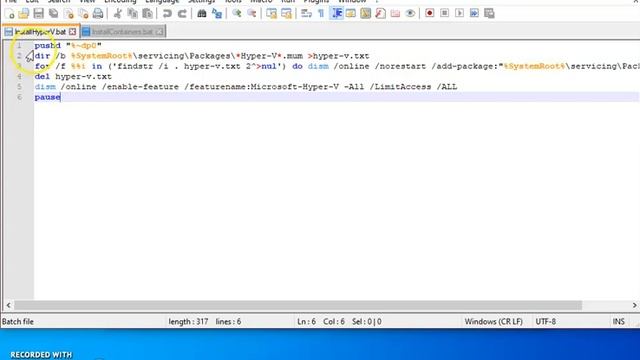Open the user defined language icon
The image size is (640, 360).
tap(351, 13)
